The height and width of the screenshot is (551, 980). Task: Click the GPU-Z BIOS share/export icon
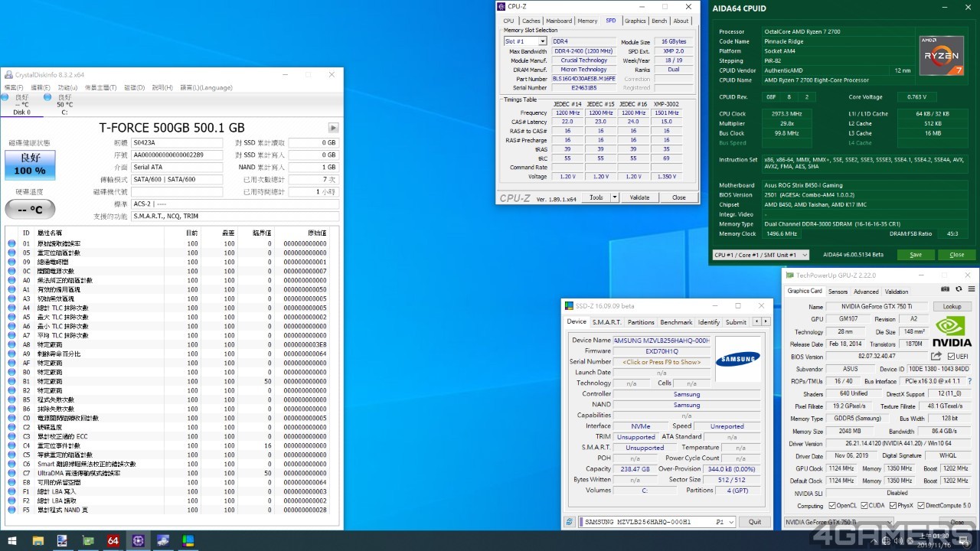(936, 356)
